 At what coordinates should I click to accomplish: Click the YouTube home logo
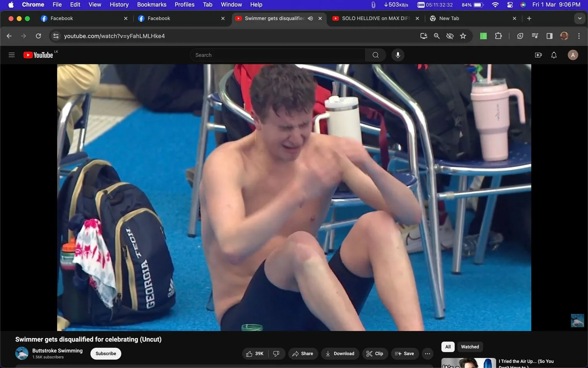(x=38, y=55)
